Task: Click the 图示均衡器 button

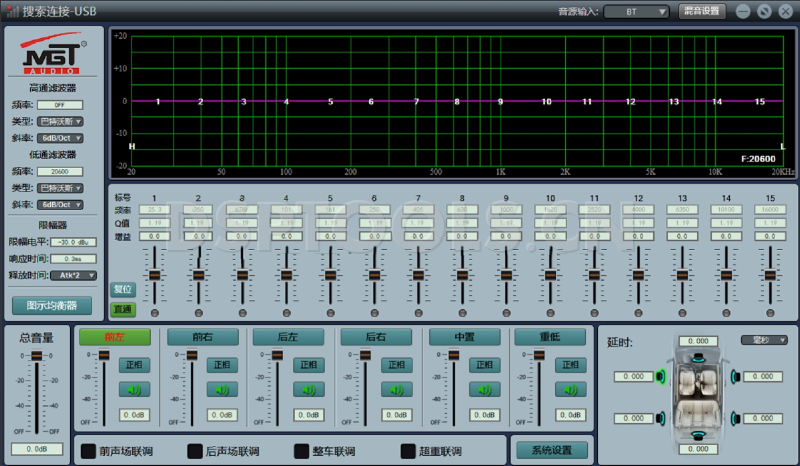Action: click(52, 305)
